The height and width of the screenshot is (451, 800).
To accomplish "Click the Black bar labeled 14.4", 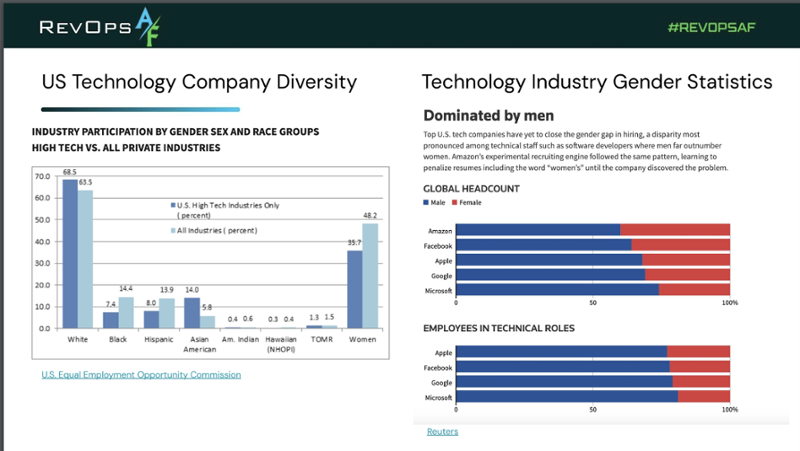I will pyautogui.click(x=126, y=312).
